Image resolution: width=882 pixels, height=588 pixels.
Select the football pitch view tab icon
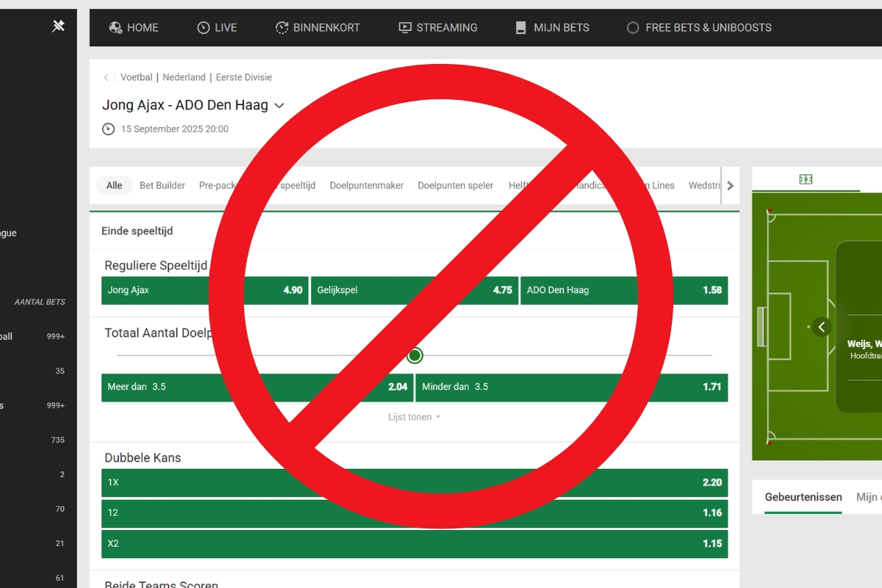[806, 179]
